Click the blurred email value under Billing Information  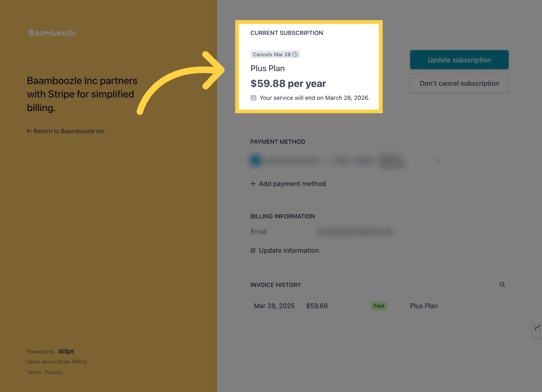pos(355,231)
